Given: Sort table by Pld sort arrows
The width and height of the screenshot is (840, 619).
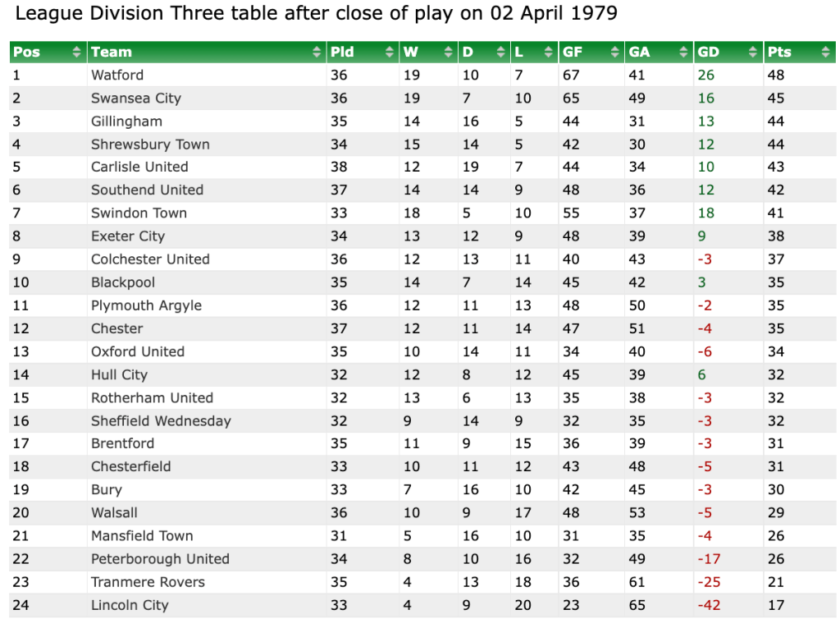Looking at the screenshot, I should (390, 53).
